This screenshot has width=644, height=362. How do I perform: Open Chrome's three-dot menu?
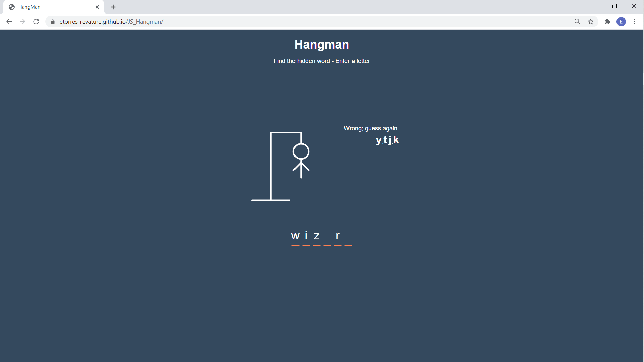click(634, 22)
